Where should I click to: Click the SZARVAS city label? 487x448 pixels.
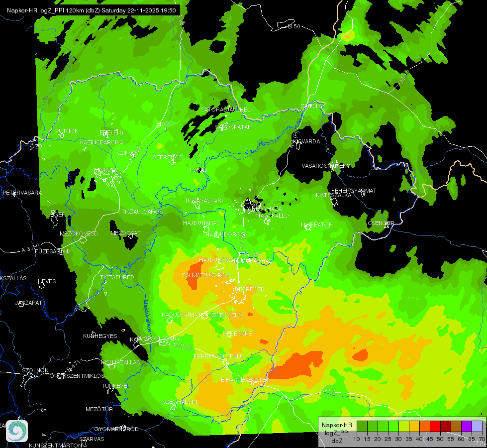92,439
